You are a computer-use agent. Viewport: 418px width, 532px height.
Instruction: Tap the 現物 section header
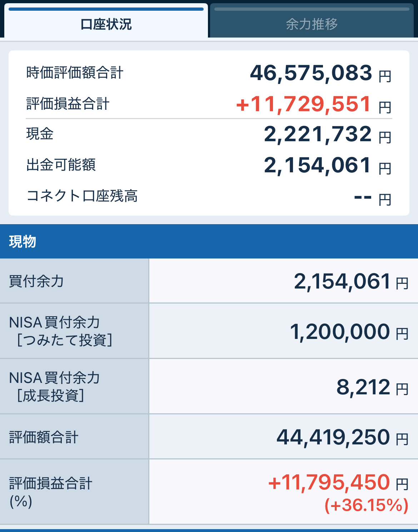23,242
